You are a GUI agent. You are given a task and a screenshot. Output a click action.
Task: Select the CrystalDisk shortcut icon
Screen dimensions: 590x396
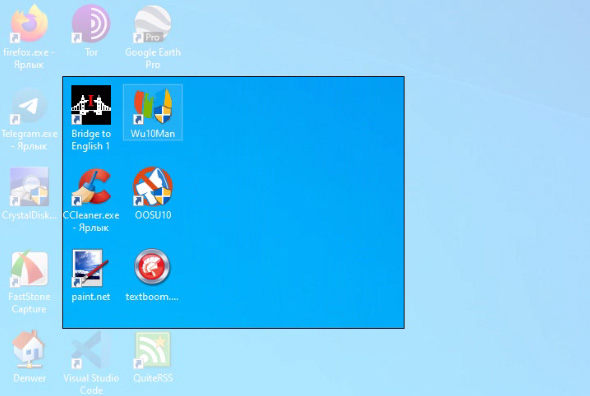tap(29, 187)
